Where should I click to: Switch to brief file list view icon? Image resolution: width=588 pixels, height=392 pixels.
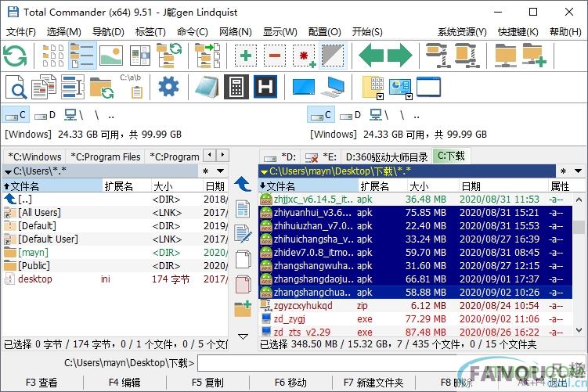[52, 56]
